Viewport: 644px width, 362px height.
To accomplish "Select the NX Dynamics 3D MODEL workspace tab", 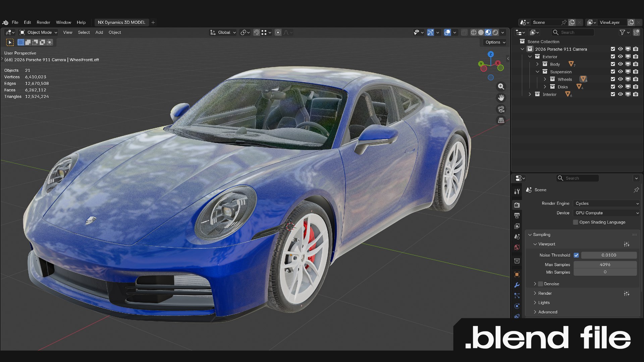I will [x=121, y=22].
